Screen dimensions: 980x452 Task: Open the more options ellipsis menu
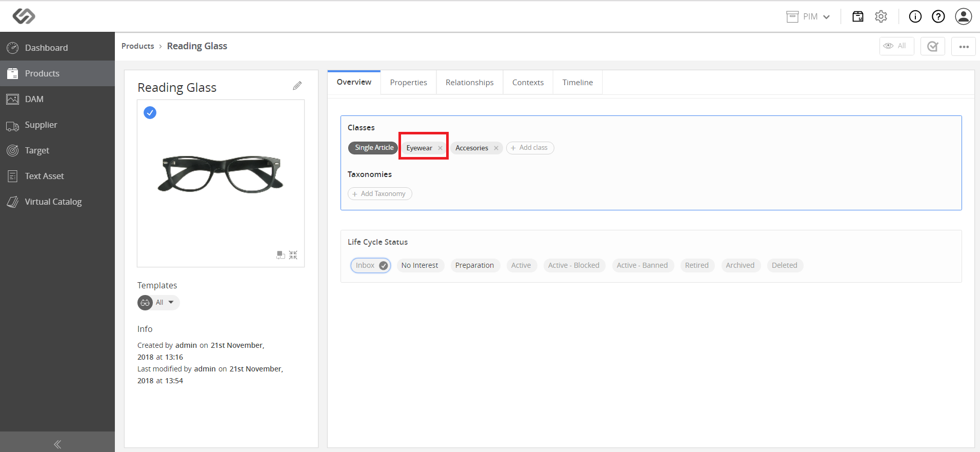(964, 46)
